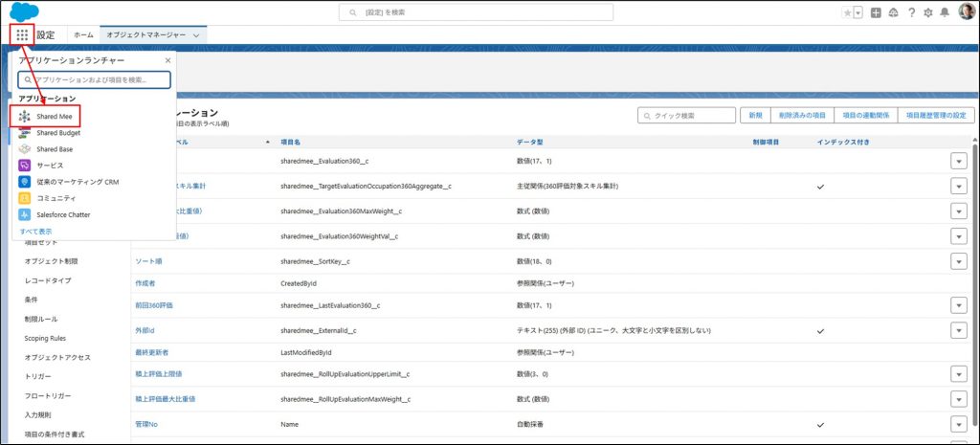This screenshot has width=980, height=445.
Task: Open the global actions plus icon
Action: point(876,12)
